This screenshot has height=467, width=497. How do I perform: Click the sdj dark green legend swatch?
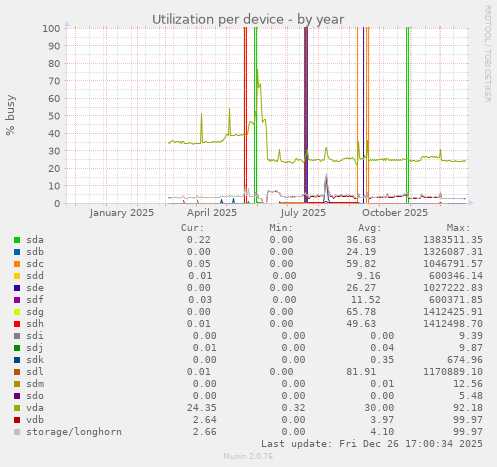click(17, 348)
